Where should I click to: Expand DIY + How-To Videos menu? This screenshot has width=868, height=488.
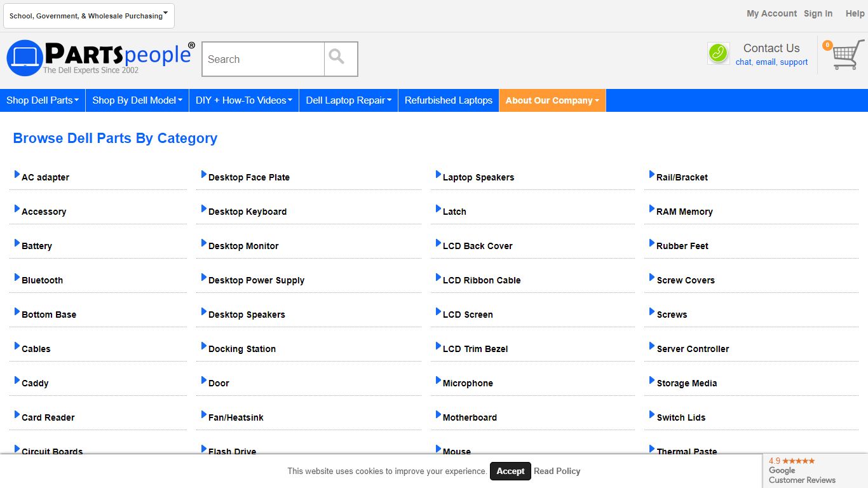click(244, 100)
